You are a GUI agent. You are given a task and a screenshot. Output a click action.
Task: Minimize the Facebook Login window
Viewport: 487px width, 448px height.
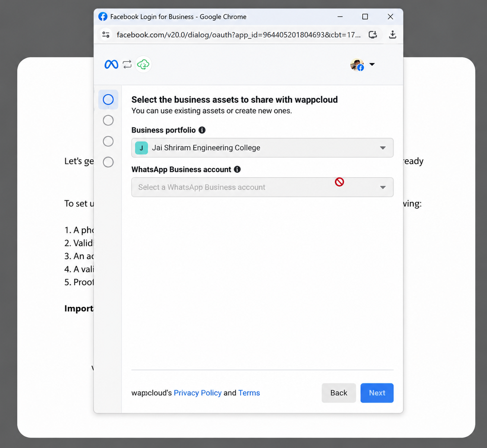point(340,17)
